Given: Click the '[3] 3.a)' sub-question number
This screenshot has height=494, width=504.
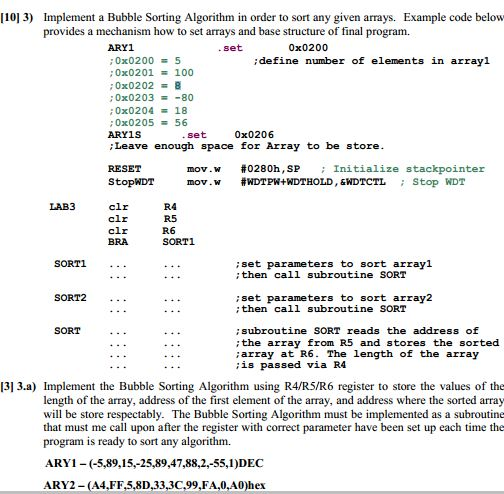Looking at the screenshot, I should point(18,386).
